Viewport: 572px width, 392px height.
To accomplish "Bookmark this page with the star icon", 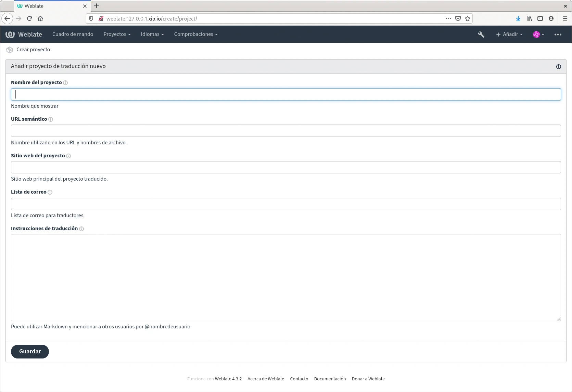I will pyautogui.click(x=468, y=18).
